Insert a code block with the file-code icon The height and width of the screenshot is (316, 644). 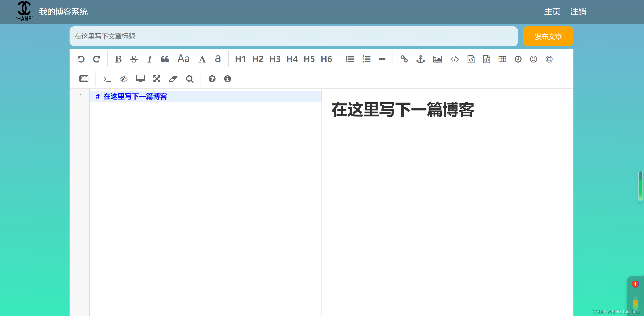point(471,59)
